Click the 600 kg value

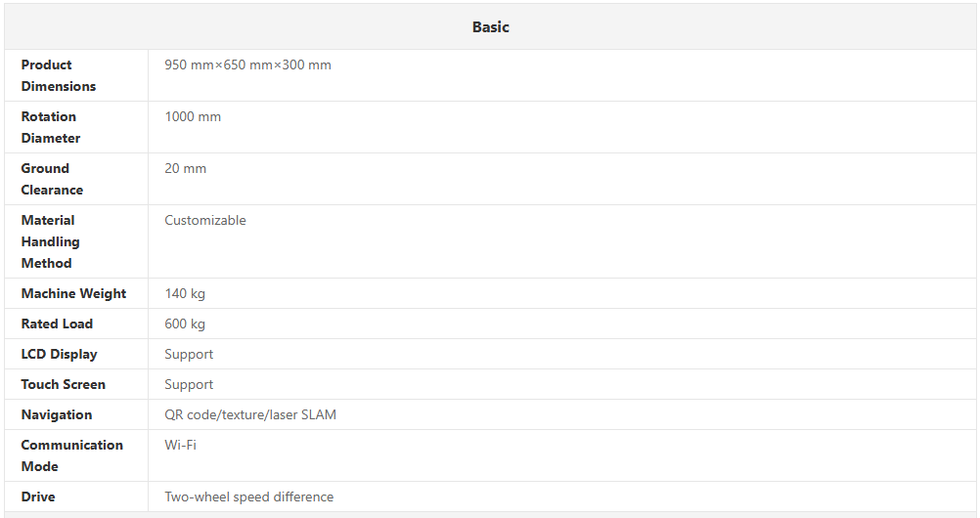coord(185,324)
